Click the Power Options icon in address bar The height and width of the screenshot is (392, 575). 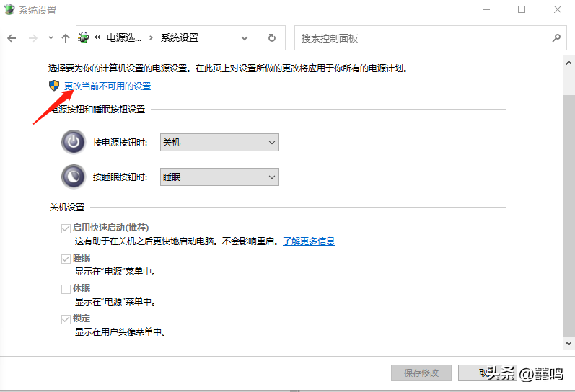tap(84, 38)
